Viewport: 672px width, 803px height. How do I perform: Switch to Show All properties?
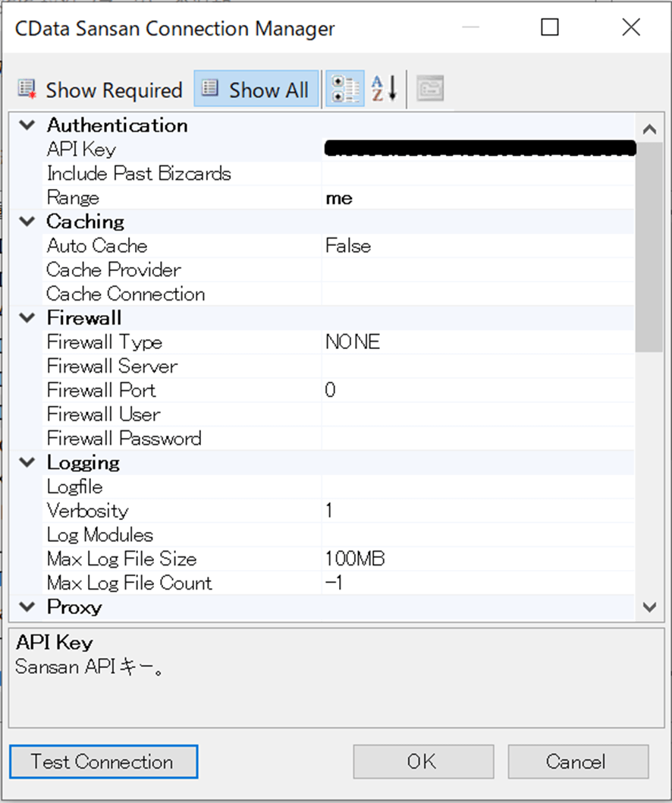click(x=257, y=90)
